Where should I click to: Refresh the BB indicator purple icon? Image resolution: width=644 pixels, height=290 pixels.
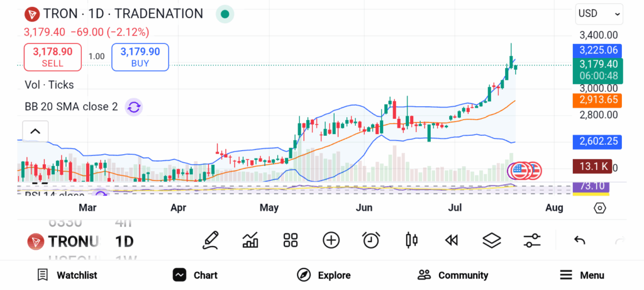pos(133,107)
